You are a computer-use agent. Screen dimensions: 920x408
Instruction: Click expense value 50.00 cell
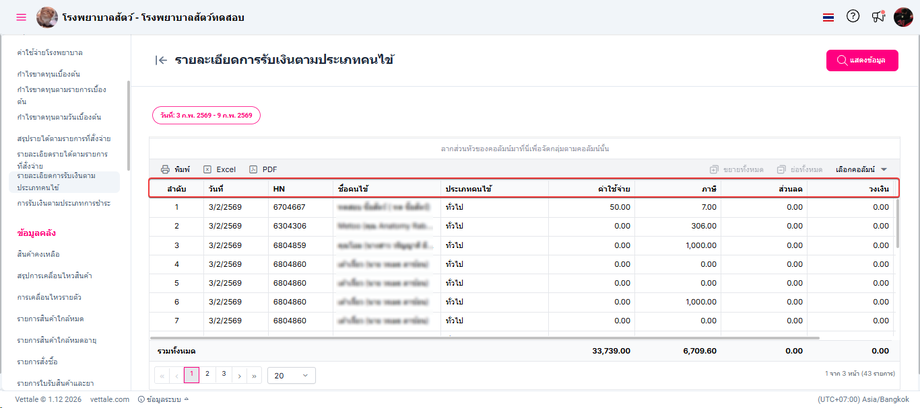(591, 207)
